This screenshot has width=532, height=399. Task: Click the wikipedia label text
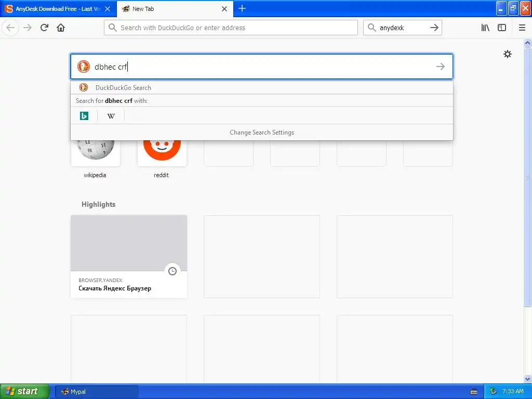[x=95, y=175]
